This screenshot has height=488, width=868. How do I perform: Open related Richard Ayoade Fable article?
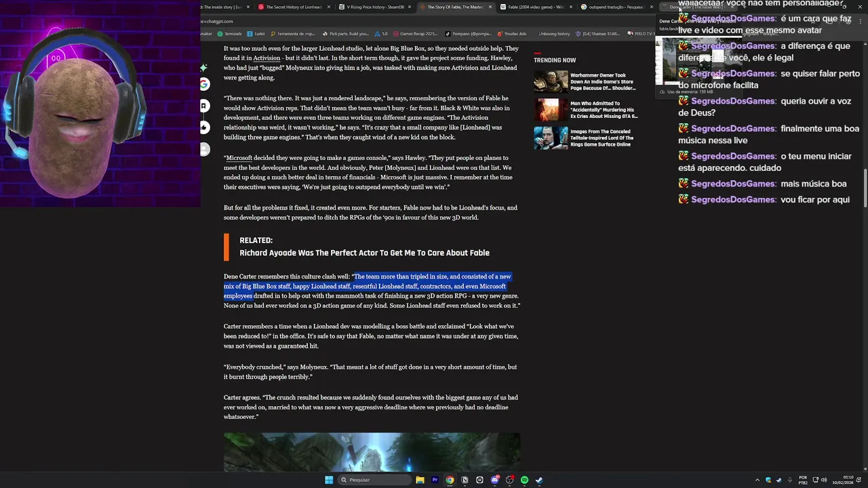[x=364, y=253]
